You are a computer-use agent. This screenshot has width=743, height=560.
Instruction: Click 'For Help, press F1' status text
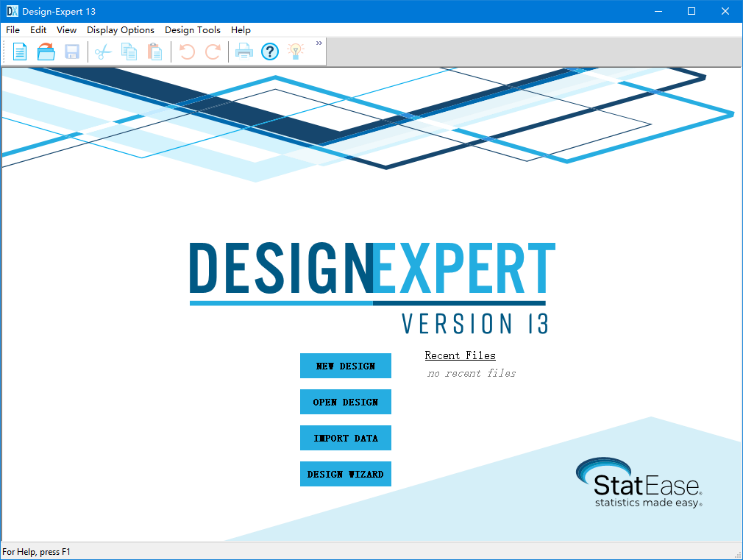(36, 551)
